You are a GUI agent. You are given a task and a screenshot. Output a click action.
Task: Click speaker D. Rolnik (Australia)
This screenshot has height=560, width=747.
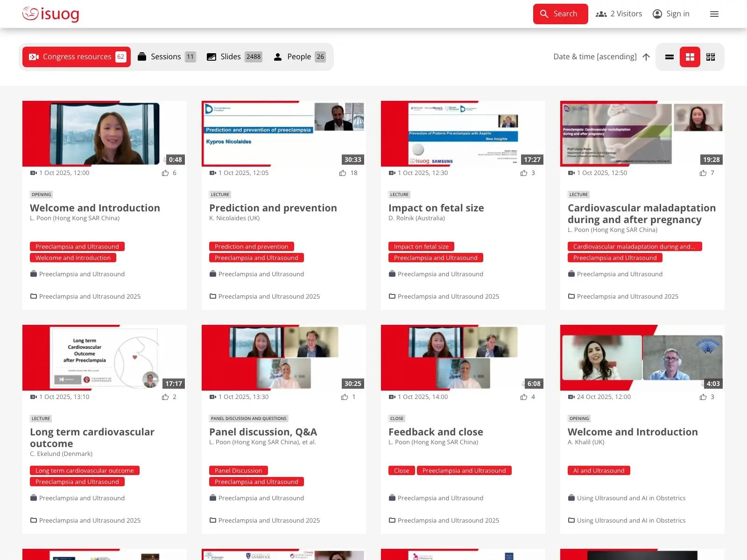click(x=416, y=218)
